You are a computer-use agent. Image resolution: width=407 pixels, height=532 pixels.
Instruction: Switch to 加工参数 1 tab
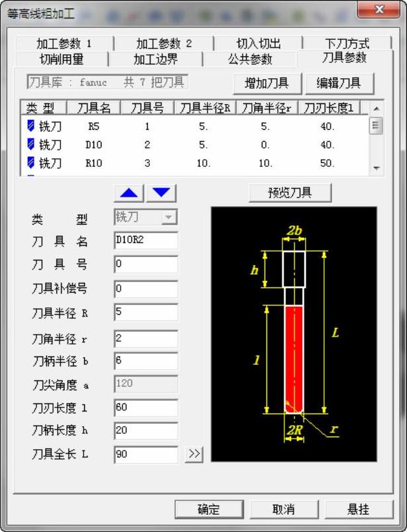(x=64, y=44)
